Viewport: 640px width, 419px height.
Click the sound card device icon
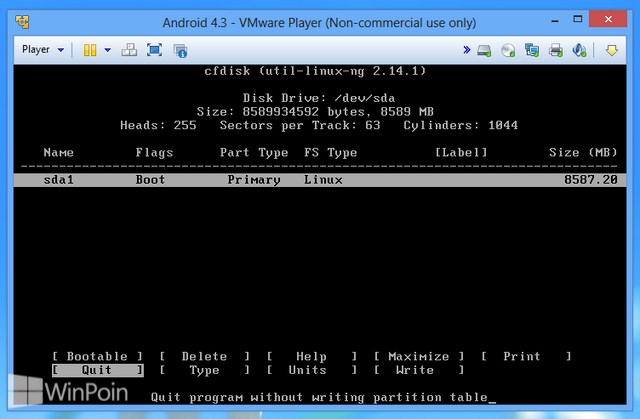pyautogui.click(x=579, y=51)
